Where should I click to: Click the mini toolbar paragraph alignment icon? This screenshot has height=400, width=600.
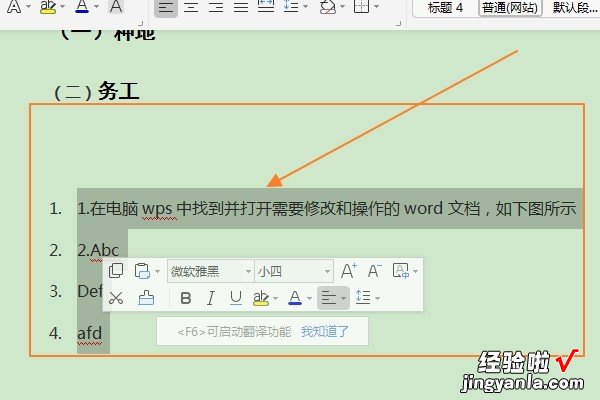pos(329,298)
